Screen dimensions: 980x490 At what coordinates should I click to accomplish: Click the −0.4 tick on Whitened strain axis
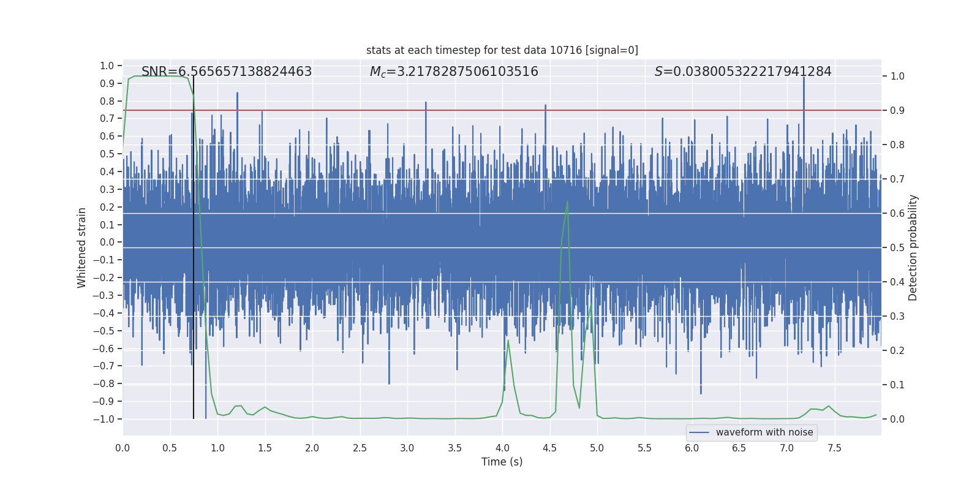click(x=103, y=313)
